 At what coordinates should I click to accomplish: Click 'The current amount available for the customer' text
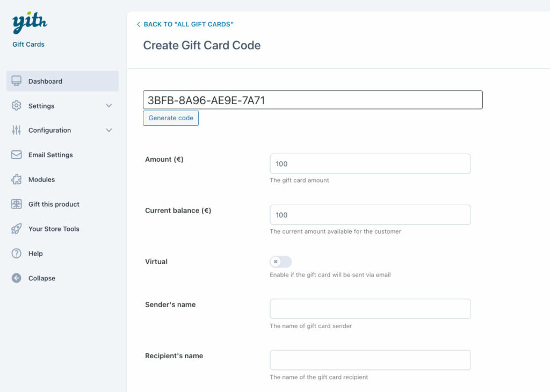[x=335, y=231]
